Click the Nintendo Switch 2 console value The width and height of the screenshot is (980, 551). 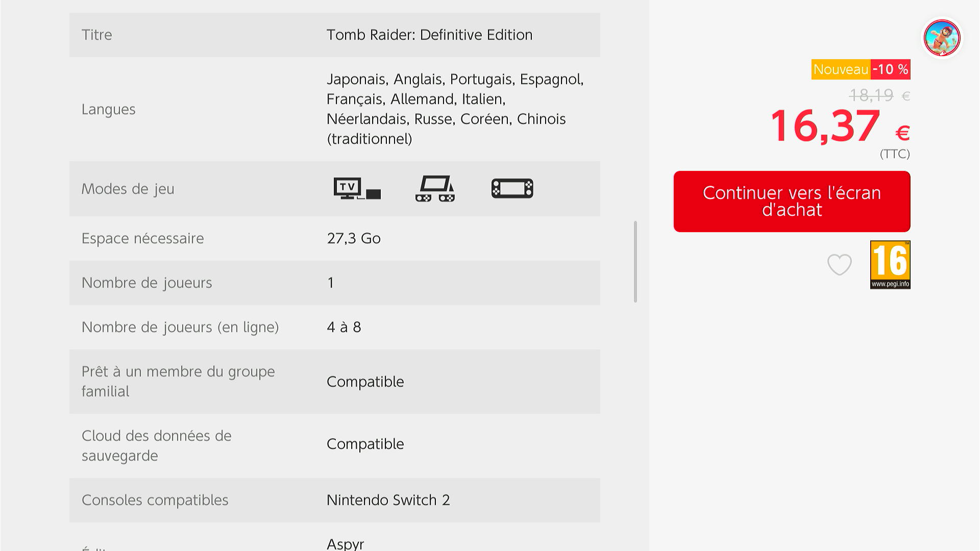[x=388, y=500]
